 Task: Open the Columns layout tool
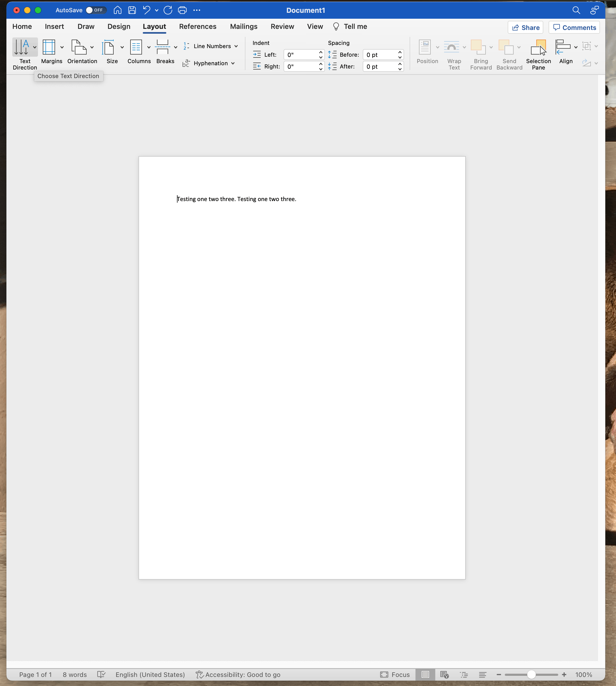click(136, 47)
